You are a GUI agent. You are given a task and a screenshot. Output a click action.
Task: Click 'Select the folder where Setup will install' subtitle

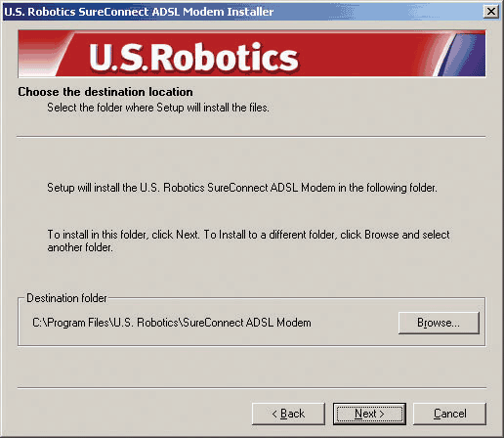tap(158, 108)
